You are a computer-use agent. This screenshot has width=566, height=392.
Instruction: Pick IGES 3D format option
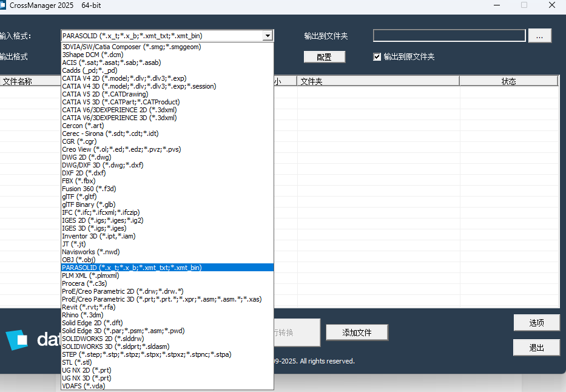pos(167,229)
